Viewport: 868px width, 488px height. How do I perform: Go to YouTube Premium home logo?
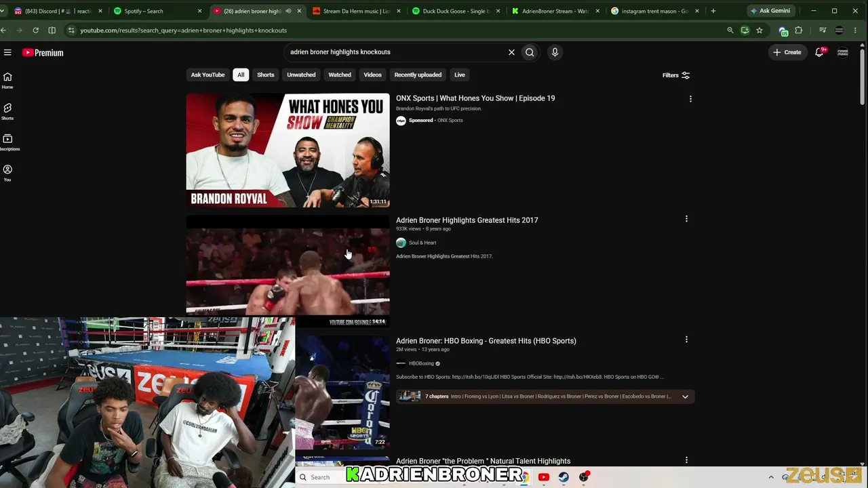[x=43, y=52]
